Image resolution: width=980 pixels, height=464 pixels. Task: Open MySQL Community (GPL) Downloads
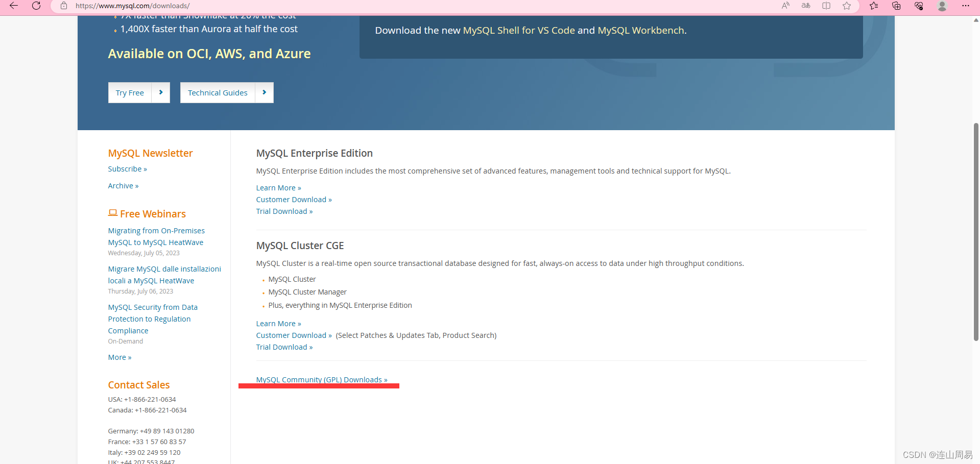click(x=321, y=379)
